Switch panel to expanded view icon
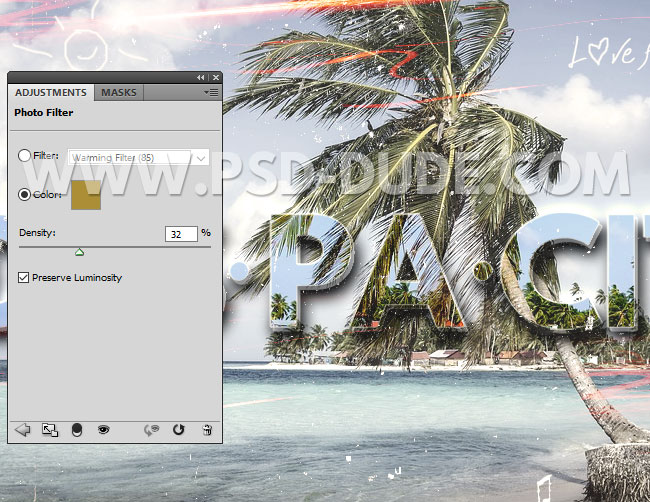This screenshot has width=650, height=502. coord(50,430)
